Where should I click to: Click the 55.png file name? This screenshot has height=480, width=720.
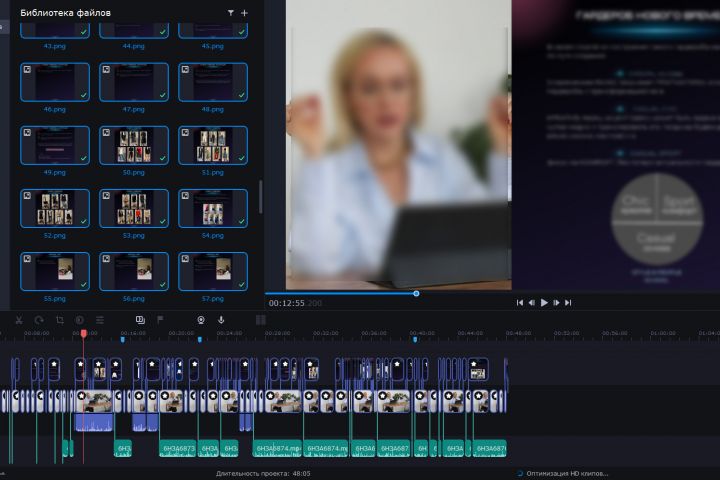click(x=55, y=299)
